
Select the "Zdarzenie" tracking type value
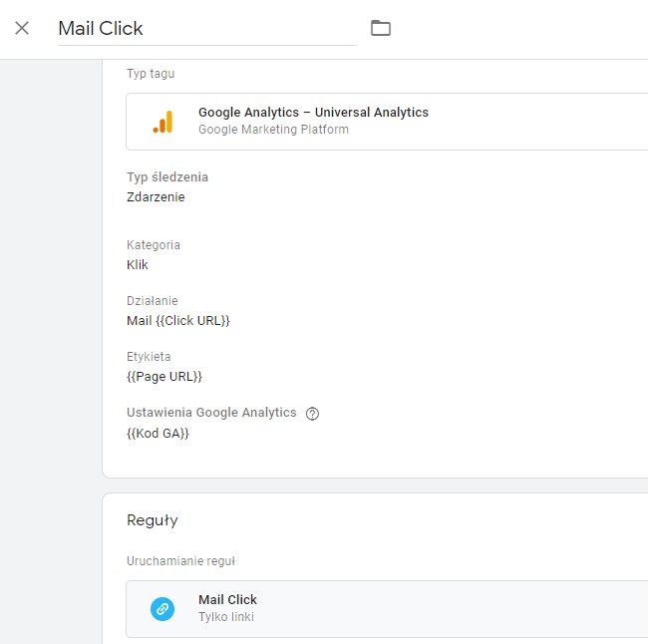156,196
